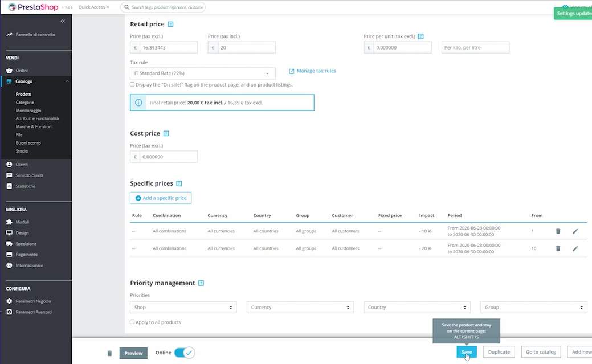Go to Moduli in the sidebar

tap(22, 222)
